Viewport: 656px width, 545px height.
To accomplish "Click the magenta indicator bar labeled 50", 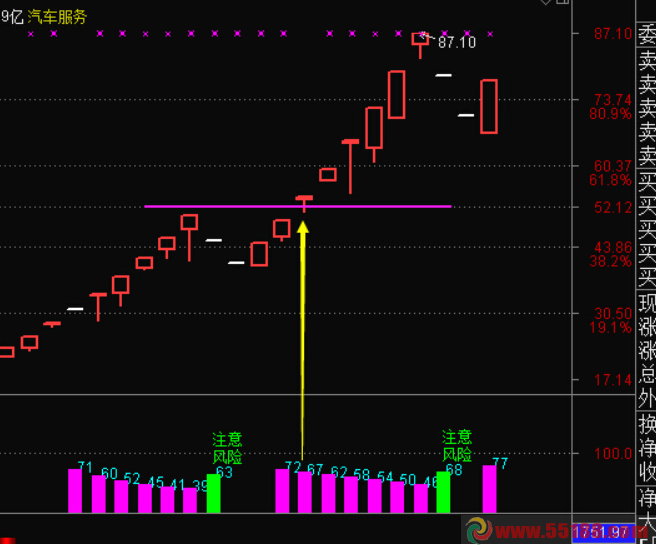I will (x=397, y=497).
